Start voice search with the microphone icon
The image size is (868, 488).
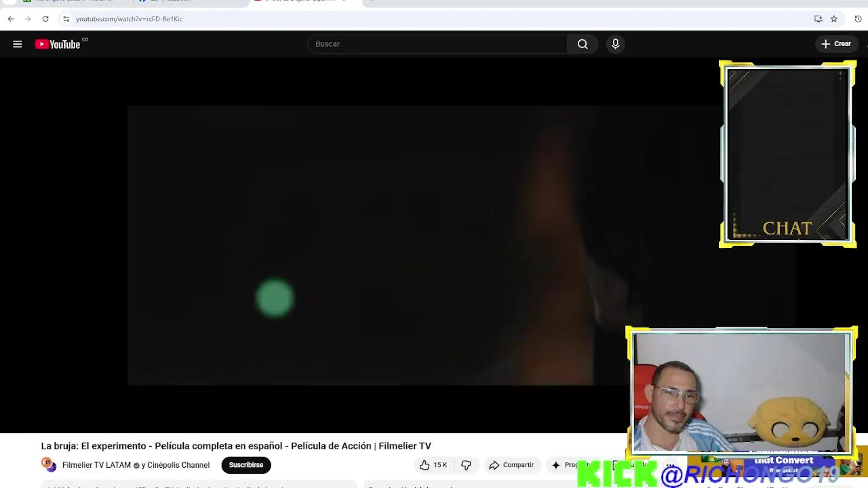click(615, 44)
